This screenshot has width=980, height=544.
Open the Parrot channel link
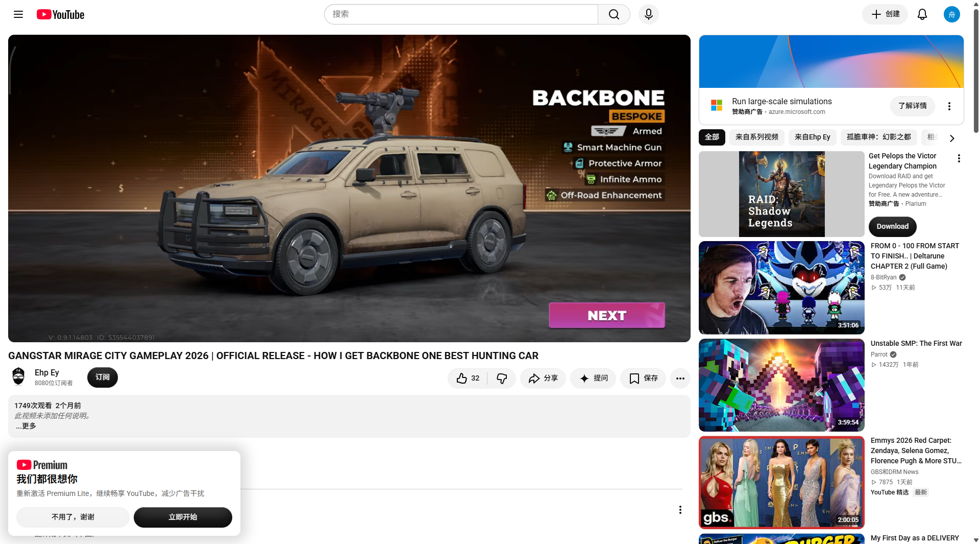click(879, 354)
